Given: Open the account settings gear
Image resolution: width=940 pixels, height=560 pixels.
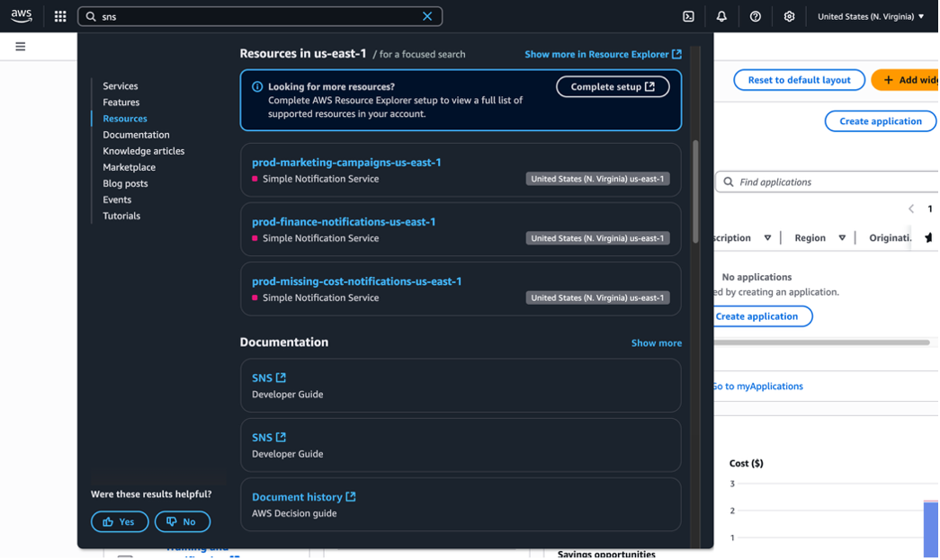Looking at the screenshot, I should point(789,16).
